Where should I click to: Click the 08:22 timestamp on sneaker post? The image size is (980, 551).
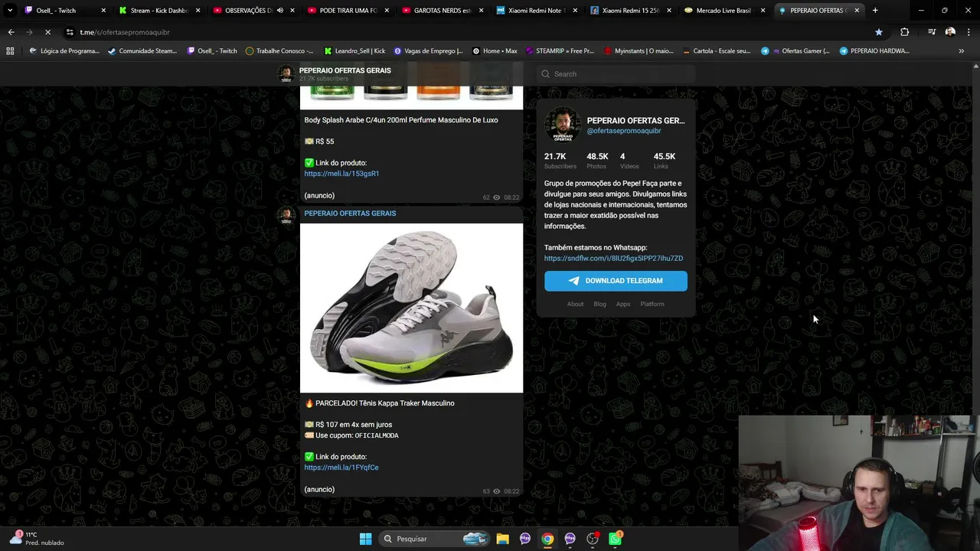511,491
